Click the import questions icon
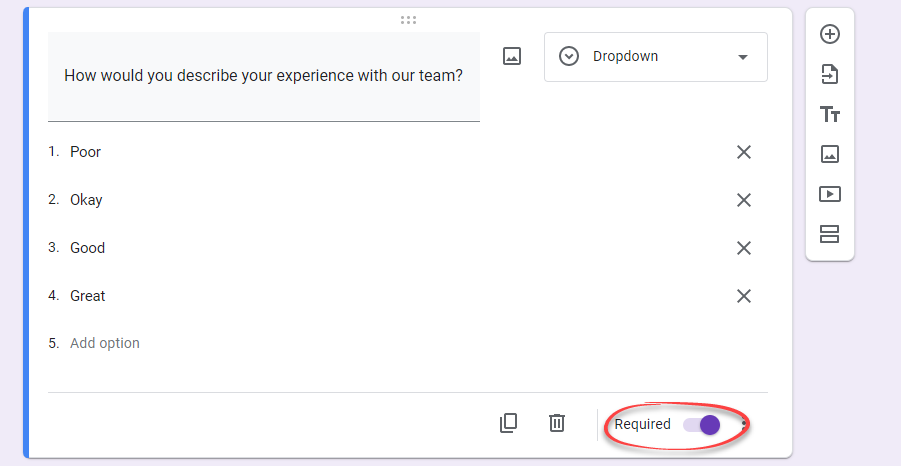Viewport: 901px width, 466px height. coord(830,74)
